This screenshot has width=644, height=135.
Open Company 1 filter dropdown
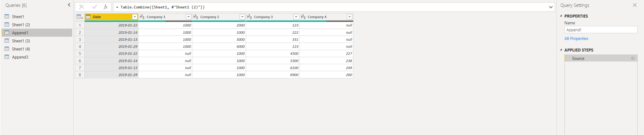(189, 17)
